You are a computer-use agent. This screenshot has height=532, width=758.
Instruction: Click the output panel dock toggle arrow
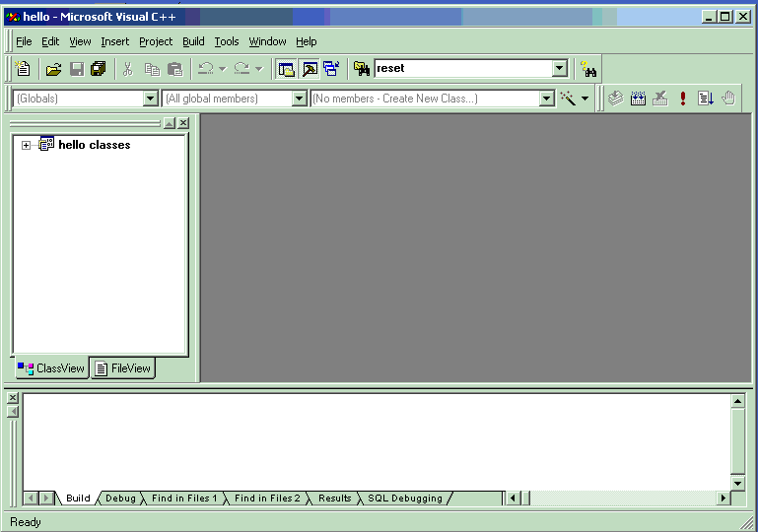[13, 412]
